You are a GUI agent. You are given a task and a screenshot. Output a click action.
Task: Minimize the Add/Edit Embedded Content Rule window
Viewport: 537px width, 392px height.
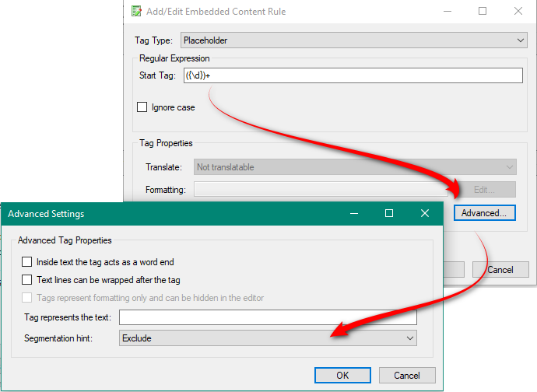(x=447, y=12)
